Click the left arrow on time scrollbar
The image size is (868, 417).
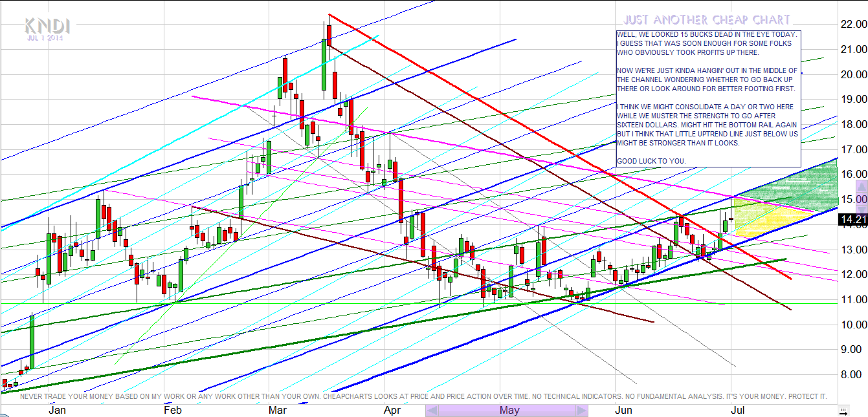pyautogui.click(x=432, y=411)
